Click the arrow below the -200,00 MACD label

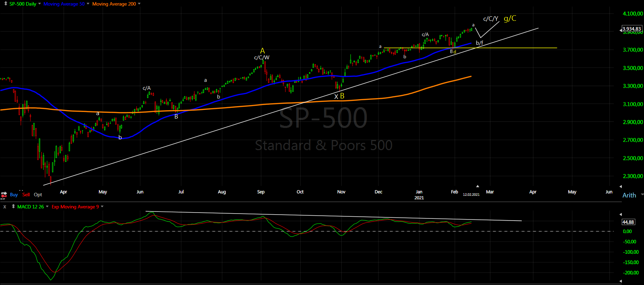(x=621, y=281)
